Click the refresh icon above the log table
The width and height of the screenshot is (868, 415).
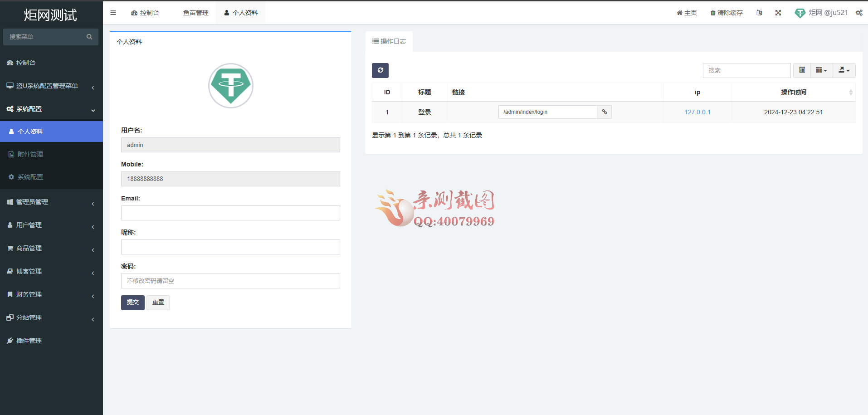point(380,70)
